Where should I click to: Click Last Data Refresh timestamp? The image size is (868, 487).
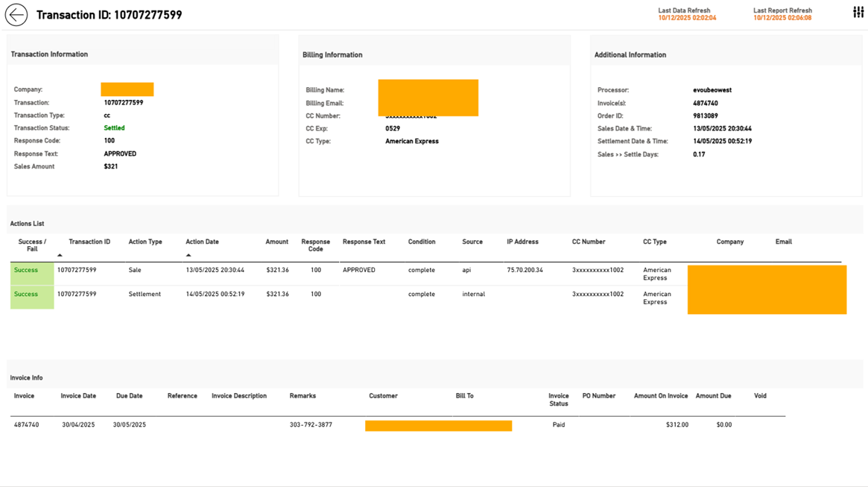(687, 19)
